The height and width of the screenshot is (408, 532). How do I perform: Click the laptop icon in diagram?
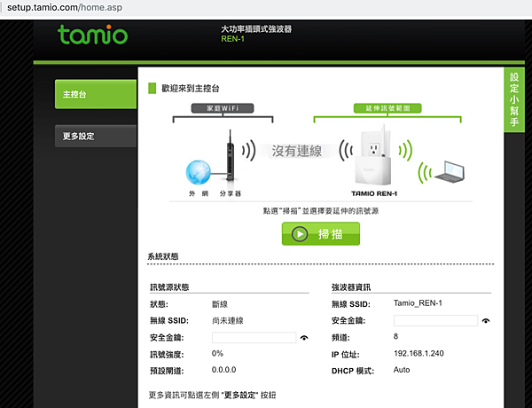pyautogui.click(x=450, y=172)
